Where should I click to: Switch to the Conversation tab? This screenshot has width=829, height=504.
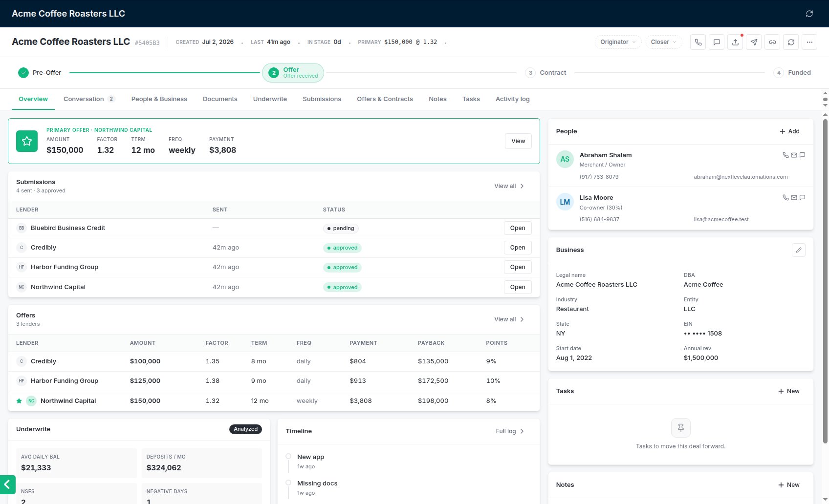[89, 99]
